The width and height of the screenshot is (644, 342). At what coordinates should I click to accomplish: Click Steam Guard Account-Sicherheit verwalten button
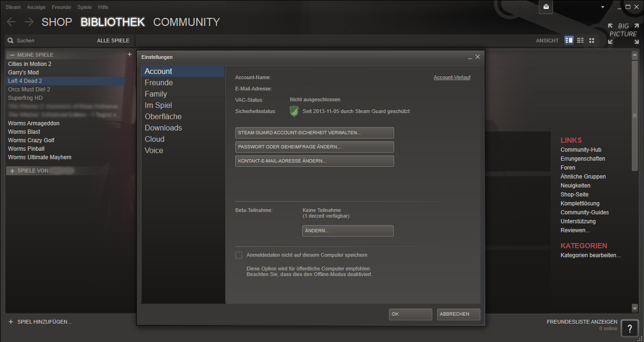click(x=314, y=133)
